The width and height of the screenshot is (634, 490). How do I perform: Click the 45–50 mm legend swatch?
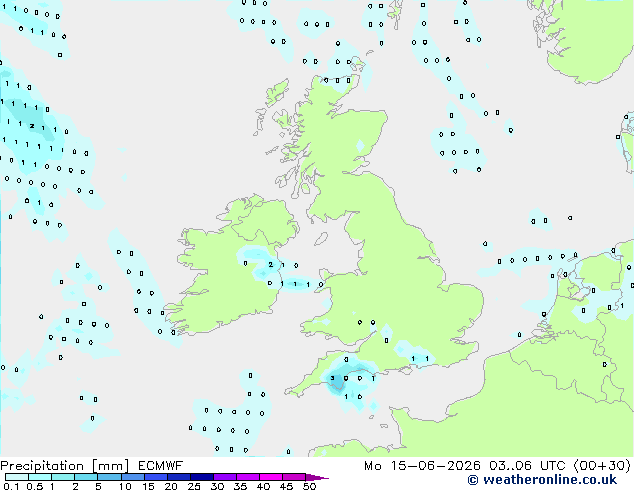tap(294, 477)
